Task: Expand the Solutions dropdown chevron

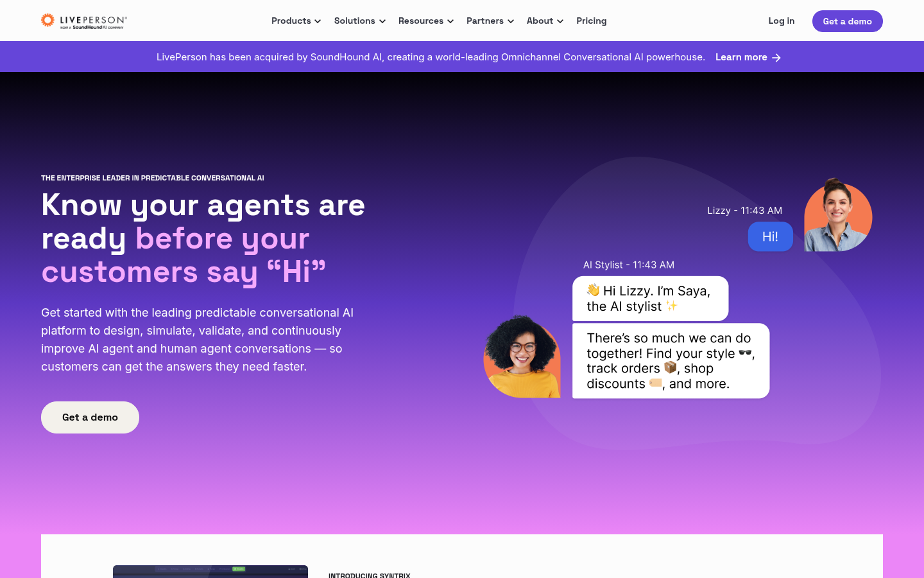Action: [x=382, y=21]
